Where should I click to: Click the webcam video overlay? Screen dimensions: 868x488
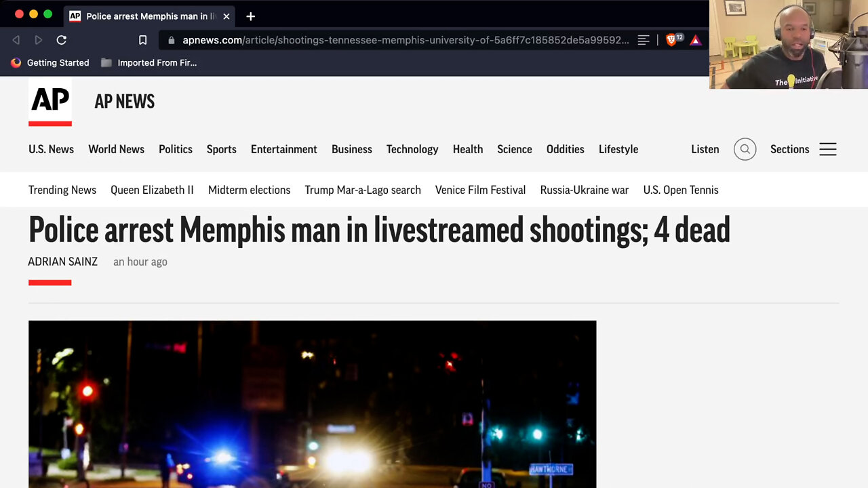[789, 44]
